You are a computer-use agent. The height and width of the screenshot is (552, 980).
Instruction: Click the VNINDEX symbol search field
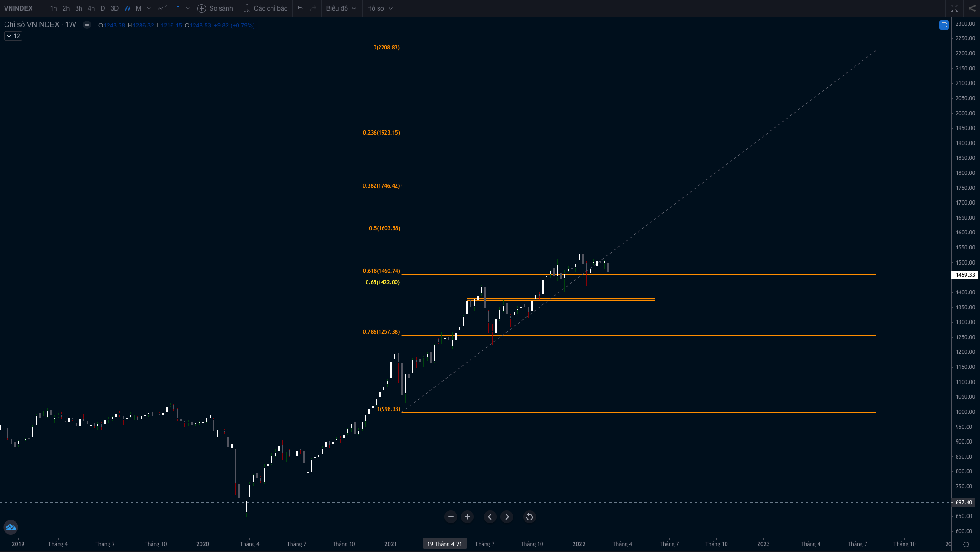[x=19, y=8]
